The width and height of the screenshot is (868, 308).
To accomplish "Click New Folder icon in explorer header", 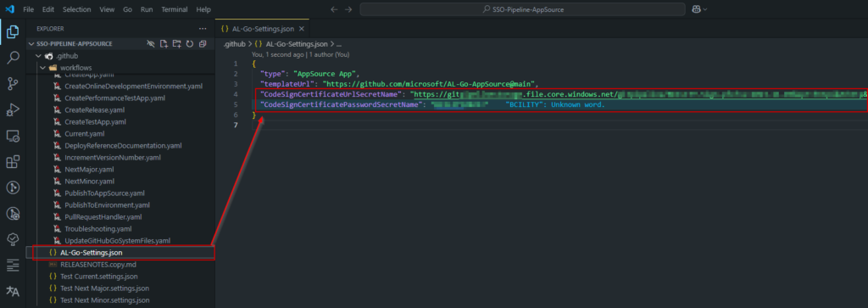I will coord(176,44).
